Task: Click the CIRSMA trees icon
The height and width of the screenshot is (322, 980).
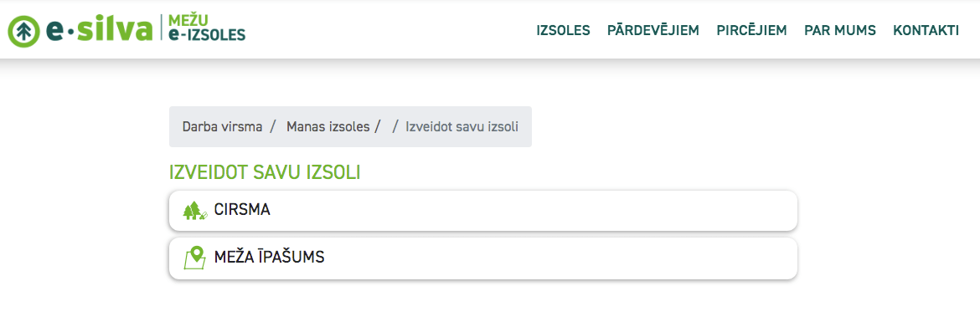Action: click(195, 210)
